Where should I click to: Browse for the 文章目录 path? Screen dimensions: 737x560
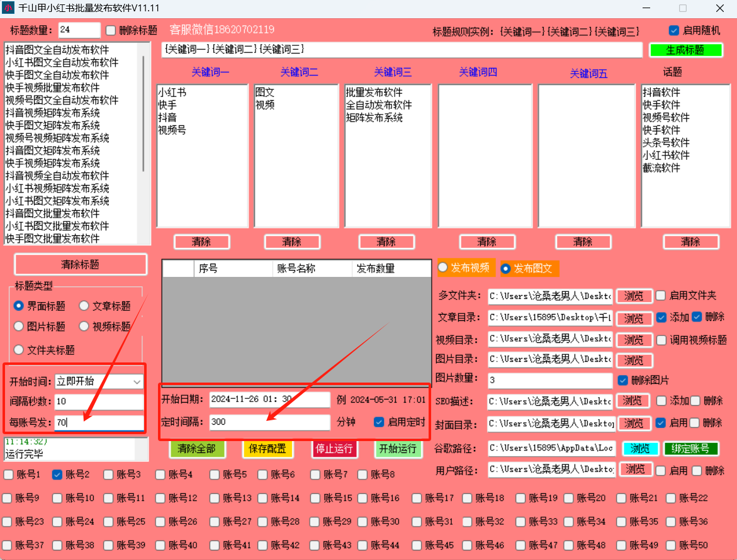[634, 318]
